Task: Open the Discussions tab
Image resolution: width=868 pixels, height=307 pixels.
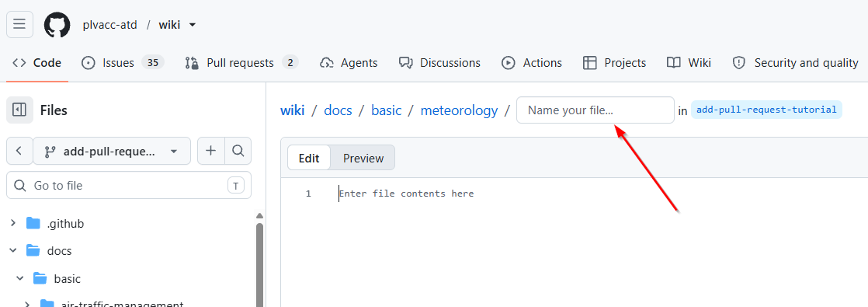Action: tap(439, 63)
